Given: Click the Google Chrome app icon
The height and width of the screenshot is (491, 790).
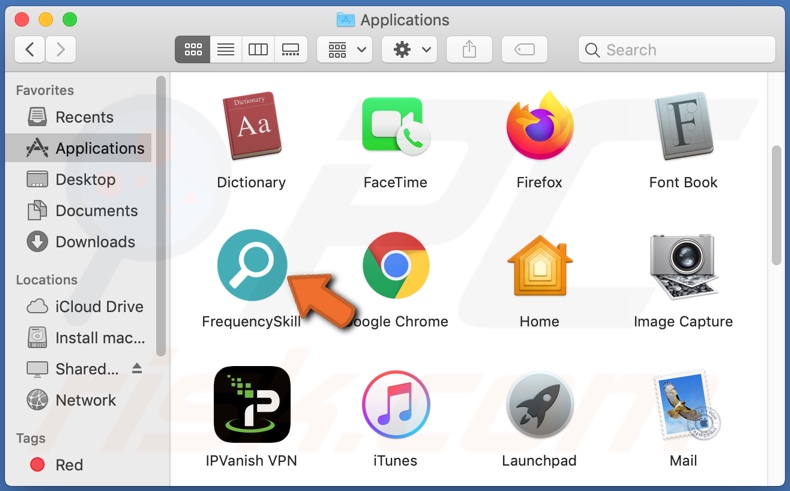Looking at the screenshot, I should click(x=396, y=265).
